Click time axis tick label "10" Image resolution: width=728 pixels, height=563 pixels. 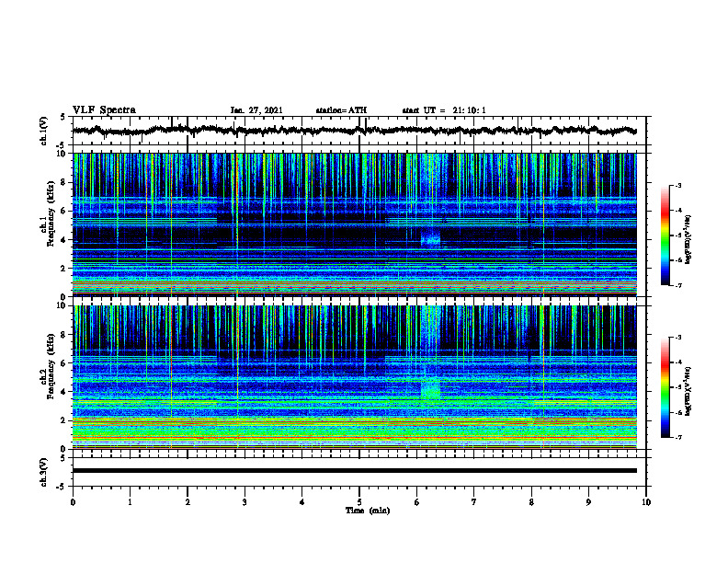646,502
